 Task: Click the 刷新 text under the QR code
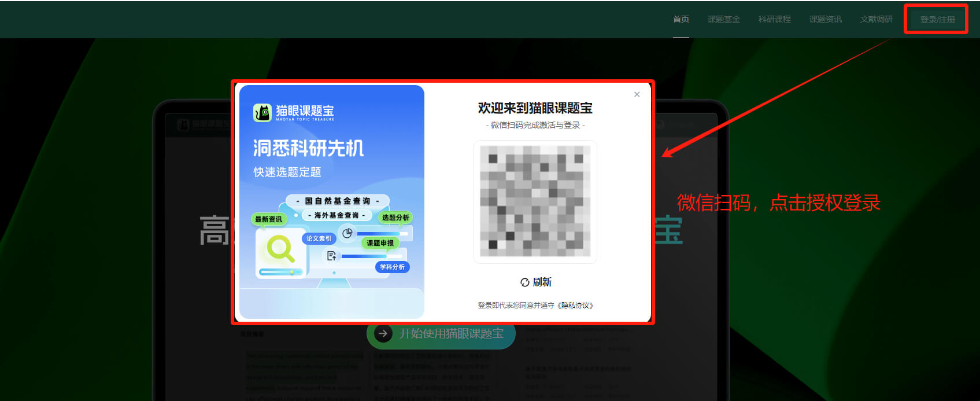point(542,282)
